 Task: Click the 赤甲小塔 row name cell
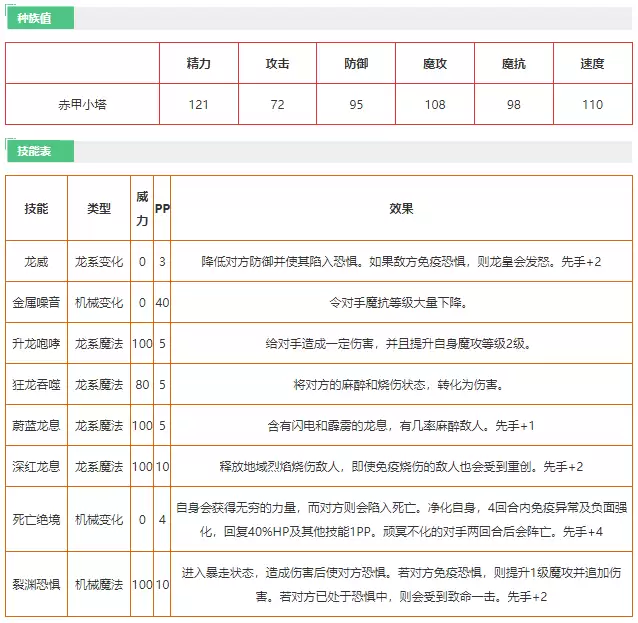tap(82, 104)
